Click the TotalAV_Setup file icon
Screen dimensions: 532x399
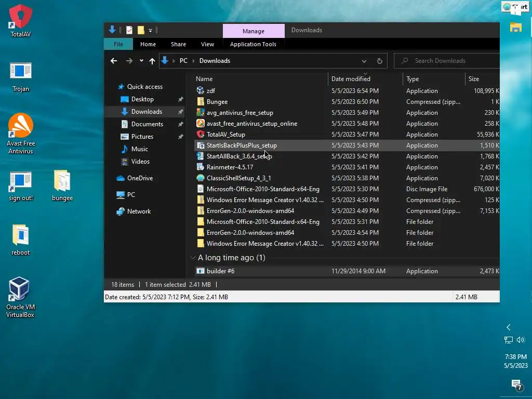click(200, 134)
